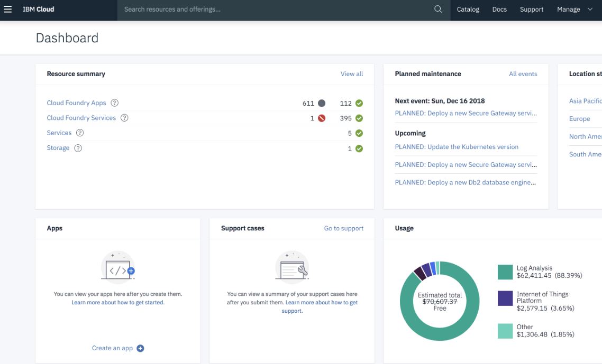
Task: Click green check icon in Storage row
Action: click(359, 148)
